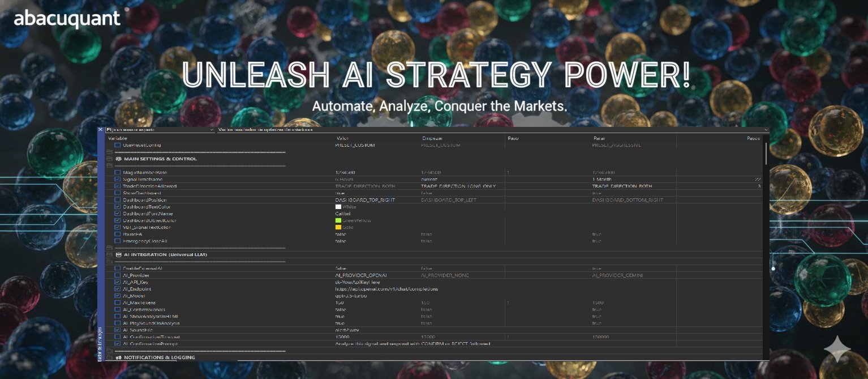Check the DashboardPosition checkbox
The width and height of the screenshot is (868, 379).
point(118,200)
